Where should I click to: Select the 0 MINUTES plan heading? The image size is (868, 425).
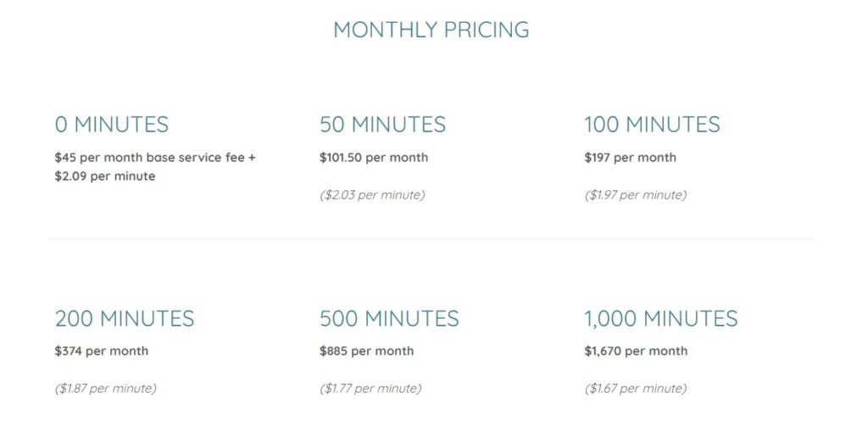tap(111, 125)
